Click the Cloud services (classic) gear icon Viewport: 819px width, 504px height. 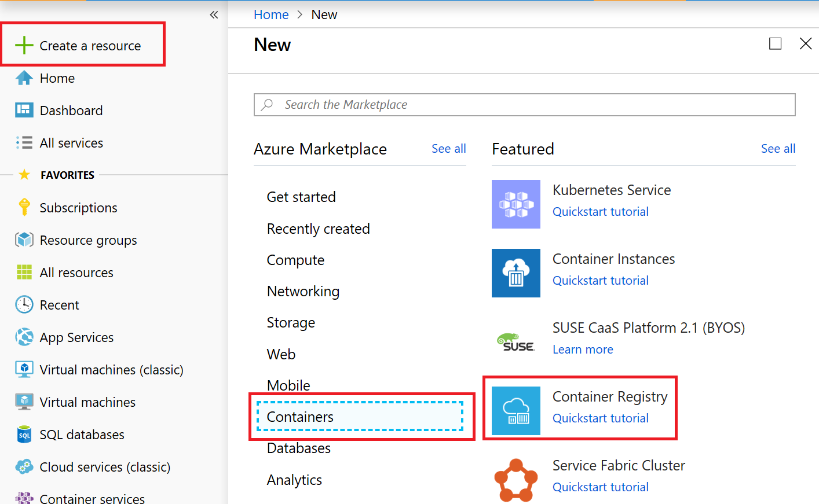[x=24, y=466]
